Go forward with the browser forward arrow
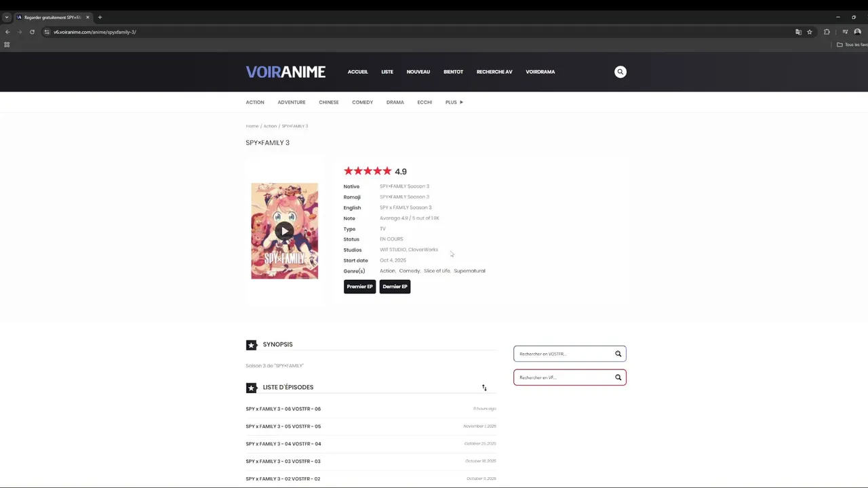The height and width of the screenshot is (488, 868). (x=19, y=32)
